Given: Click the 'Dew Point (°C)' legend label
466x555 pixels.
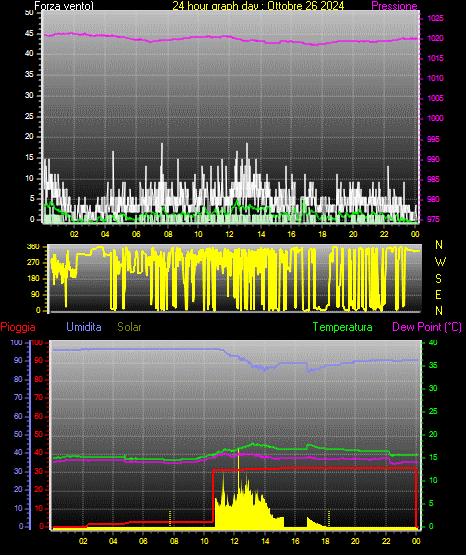Looking at the screenshot, I should [x=427, y=327].
